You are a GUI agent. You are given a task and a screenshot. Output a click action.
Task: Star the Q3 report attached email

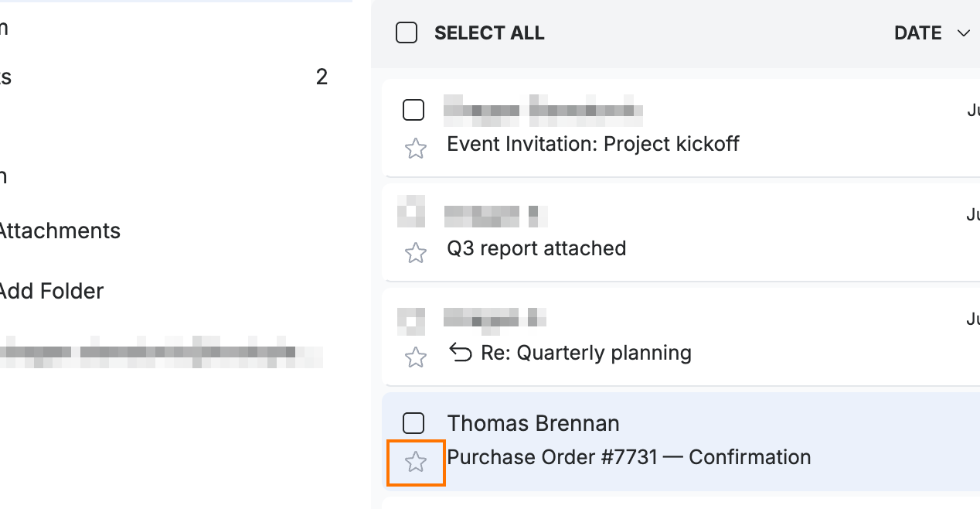tap(416, 253)
